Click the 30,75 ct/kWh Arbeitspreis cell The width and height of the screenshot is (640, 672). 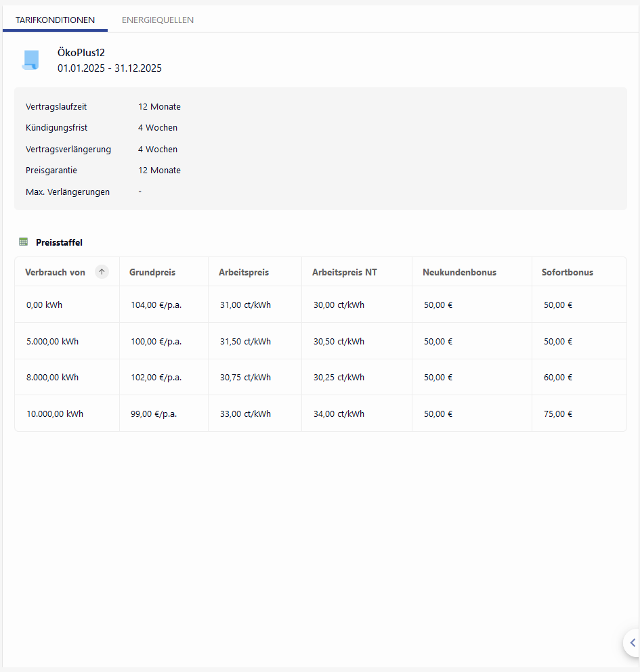click(x=245, y=378)
